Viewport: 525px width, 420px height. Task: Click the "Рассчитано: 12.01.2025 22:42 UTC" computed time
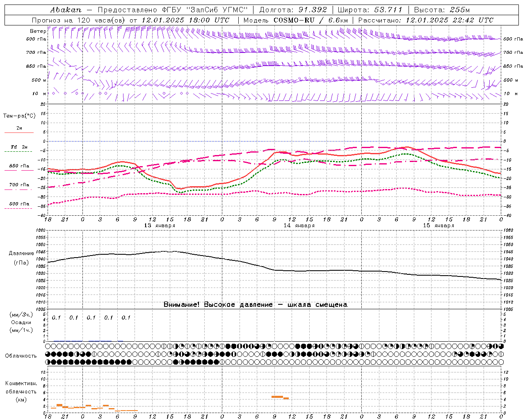[426, 20]
